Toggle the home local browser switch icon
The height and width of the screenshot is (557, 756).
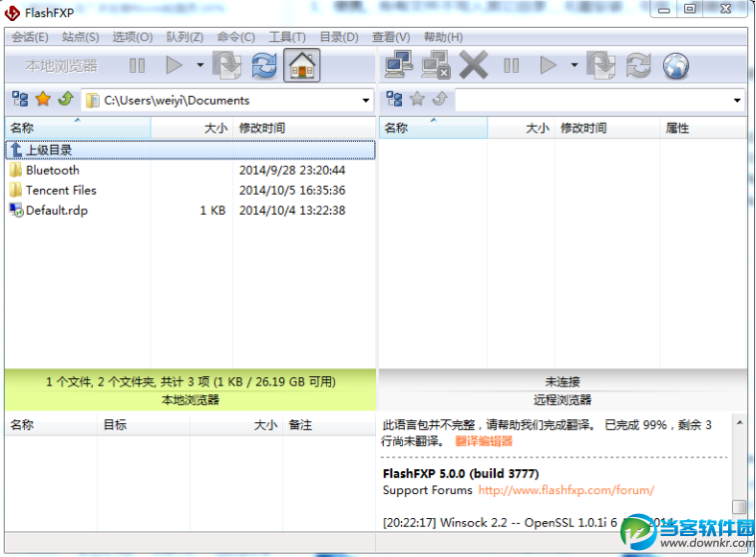302,65
